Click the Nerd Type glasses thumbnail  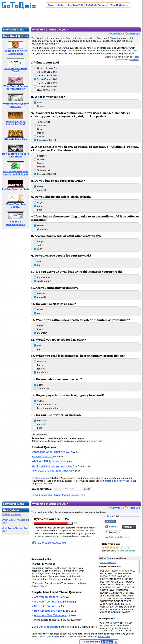pos(16,63)
